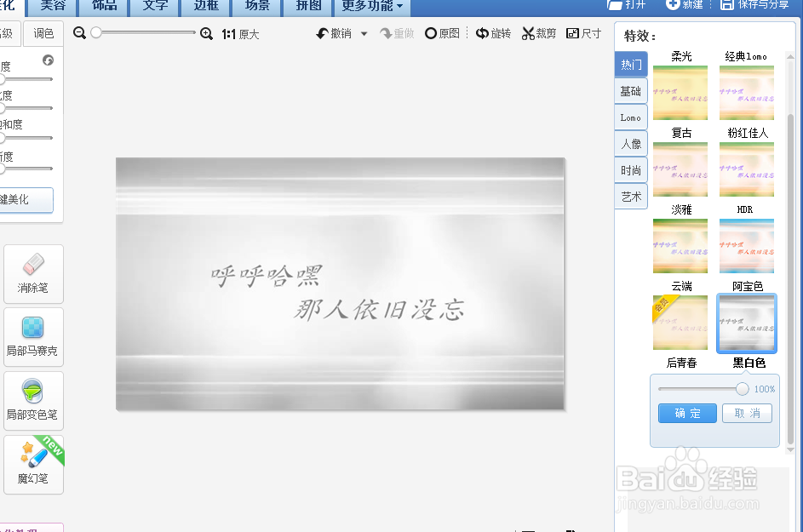Expand the 更多功能 dropdown menu
This screenshot has width=803, height=532.
point(372,7)
